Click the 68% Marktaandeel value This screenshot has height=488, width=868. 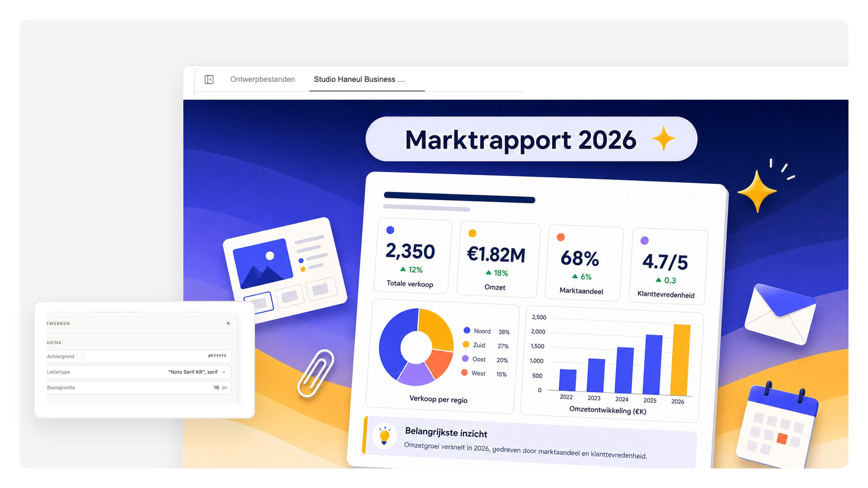pyautogui.click(x=580, y=258)
